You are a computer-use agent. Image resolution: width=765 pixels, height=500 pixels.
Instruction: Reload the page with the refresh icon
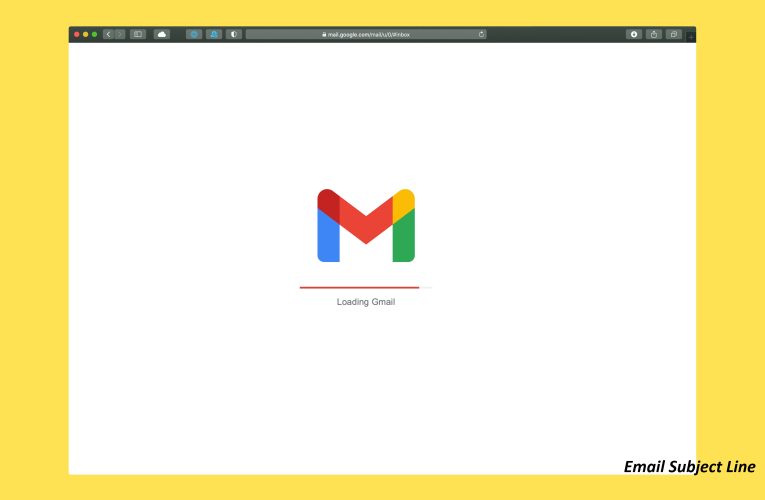coord(481,34)
